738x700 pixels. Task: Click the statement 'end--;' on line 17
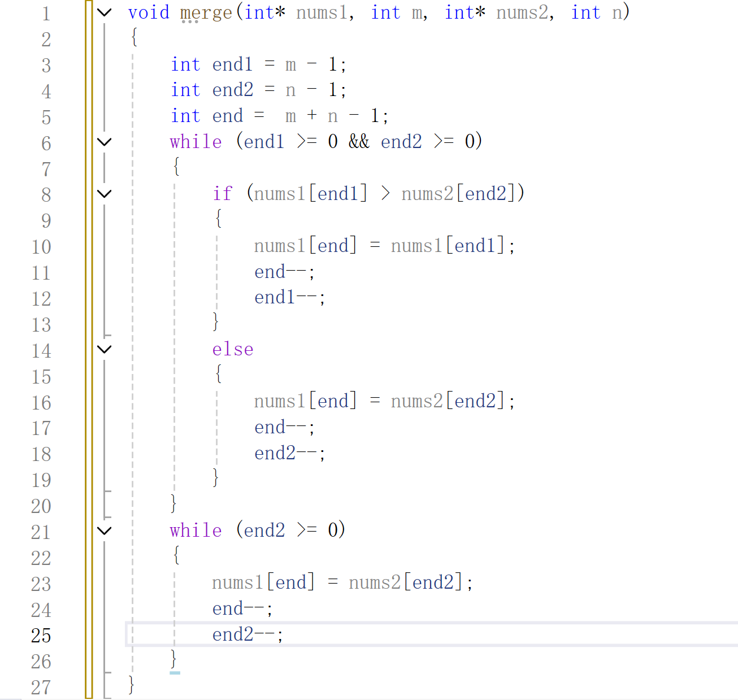[x=285, y=427]
